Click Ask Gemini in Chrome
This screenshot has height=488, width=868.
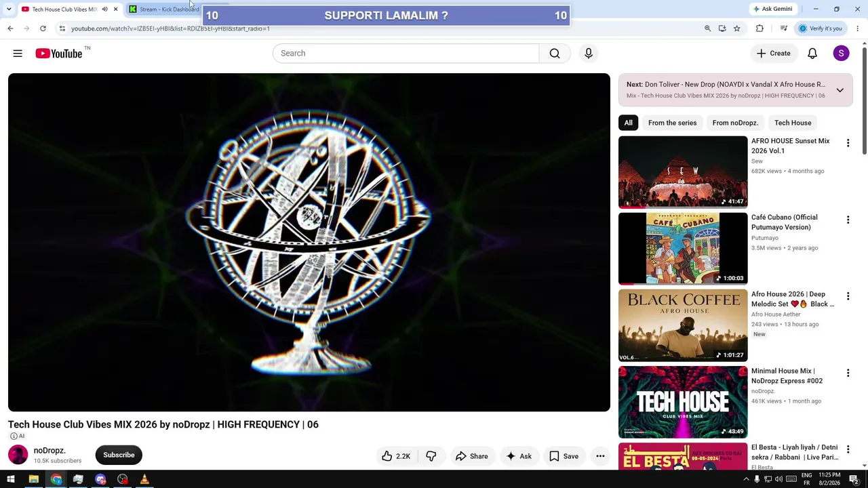tap(772, 9)
